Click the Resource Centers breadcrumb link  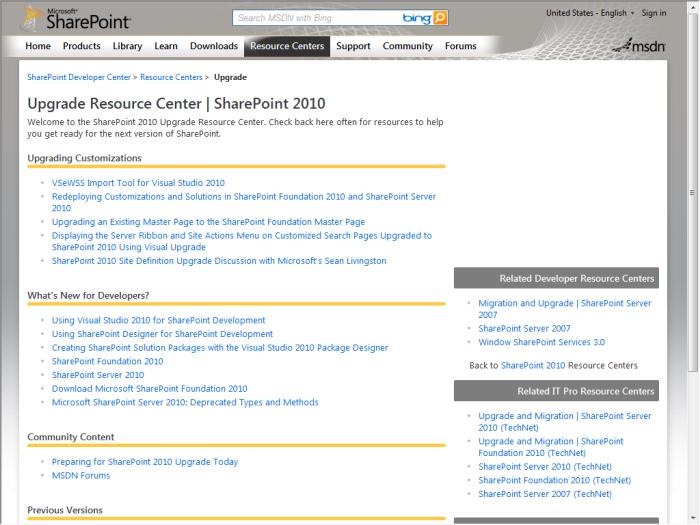tap(171, 77)
